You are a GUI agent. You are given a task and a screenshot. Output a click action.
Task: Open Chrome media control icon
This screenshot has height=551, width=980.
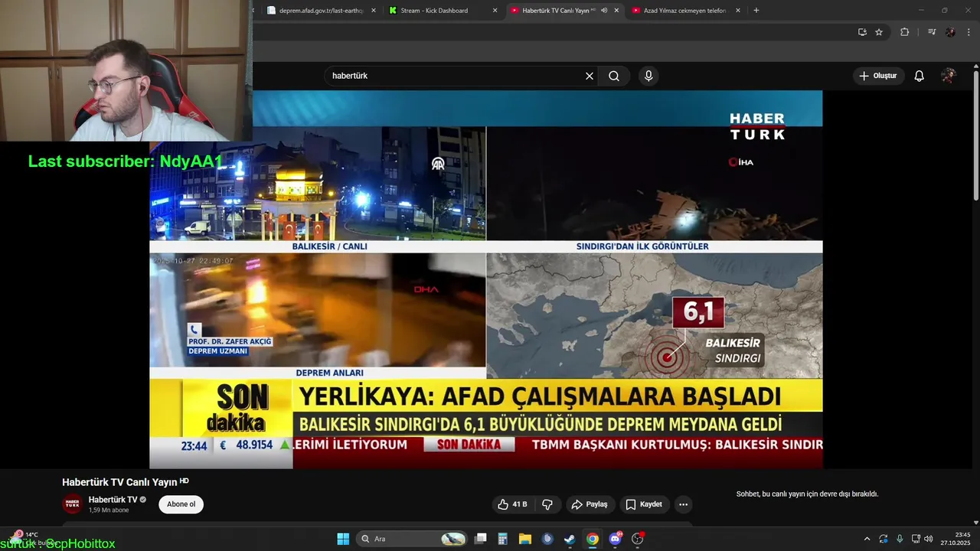click(932, 32)
